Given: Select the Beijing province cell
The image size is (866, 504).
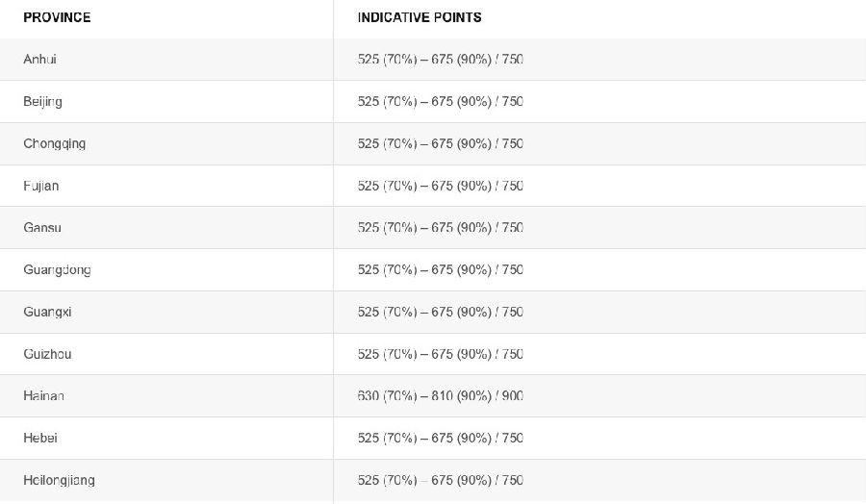Looking at the screenshot, I should point(42,102).
